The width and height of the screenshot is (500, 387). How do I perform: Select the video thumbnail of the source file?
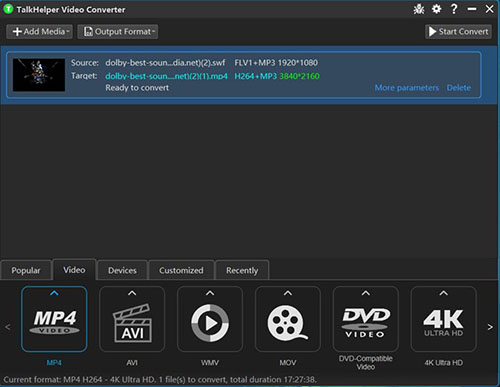tap(39, 75)
